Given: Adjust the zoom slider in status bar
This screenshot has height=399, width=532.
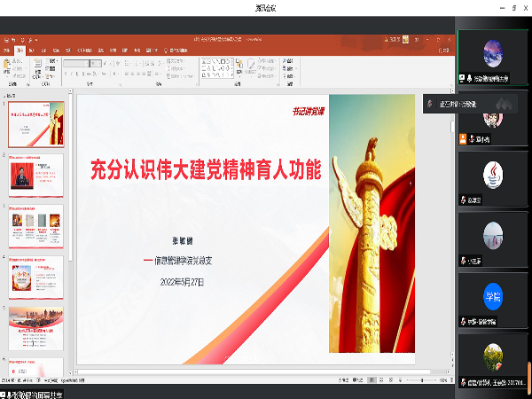Looking at the screenshot, I should click(424, 379).
